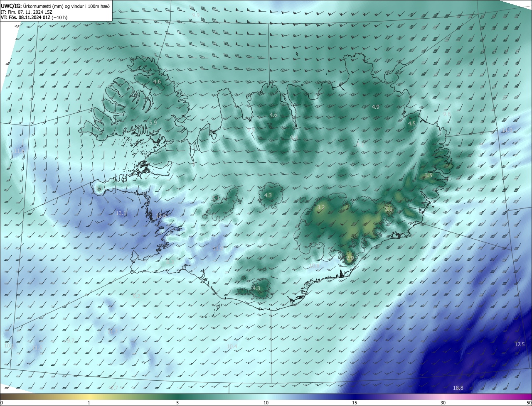Viewport: 532px width, 406px height.
Task: Click the 3.2 value on the glacier
Action: [321, 207]
